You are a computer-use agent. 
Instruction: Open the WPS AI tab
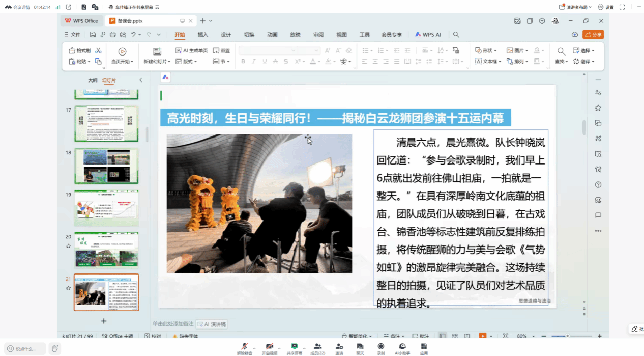pos(428,35)
